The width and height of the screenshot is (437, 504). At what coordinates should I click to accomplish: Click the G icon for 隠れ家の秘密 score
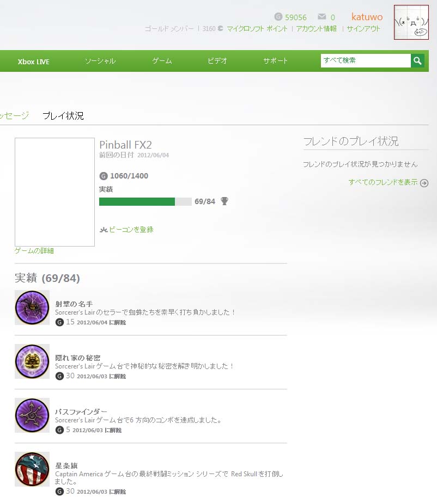(59, 376)
